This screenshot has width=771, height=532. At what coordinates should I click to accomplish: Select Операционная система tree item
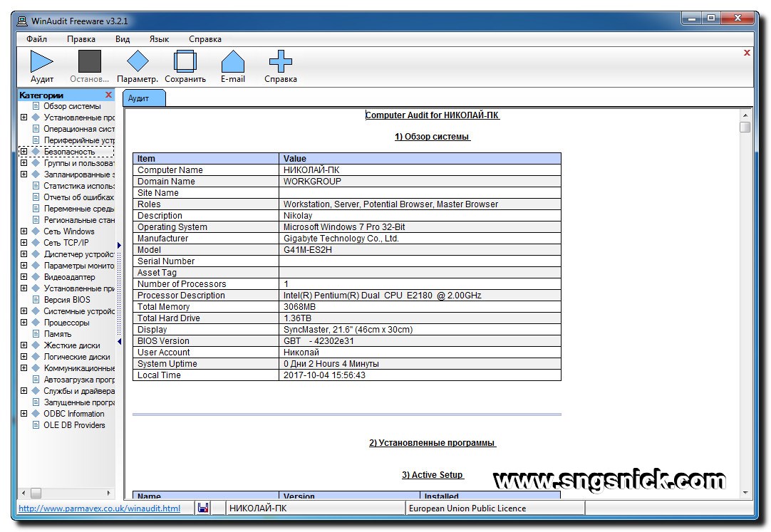pos(78,129)
